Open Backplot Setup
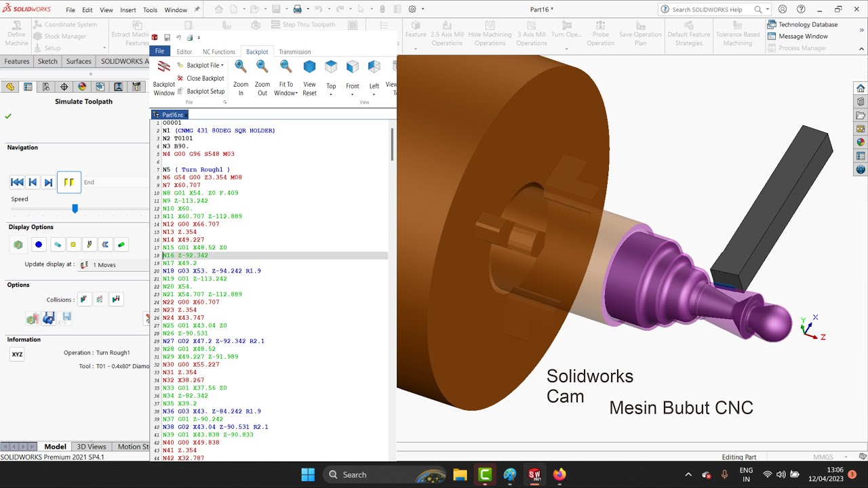The width and height of the screenshot is (868, 488). [200, 91]
